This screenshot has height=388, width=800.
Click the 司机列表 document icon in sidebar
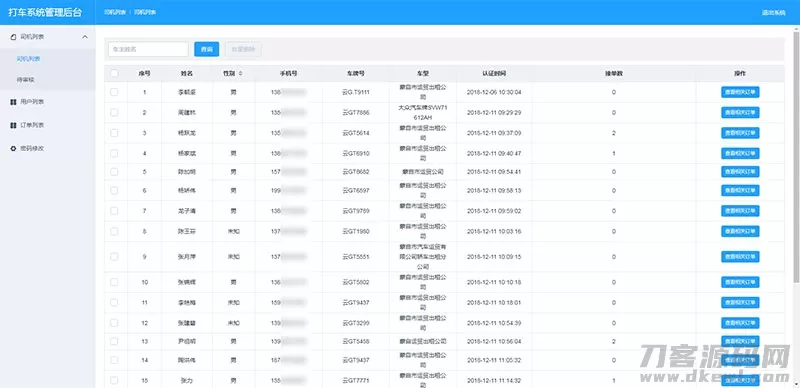(x=13, y=37)
